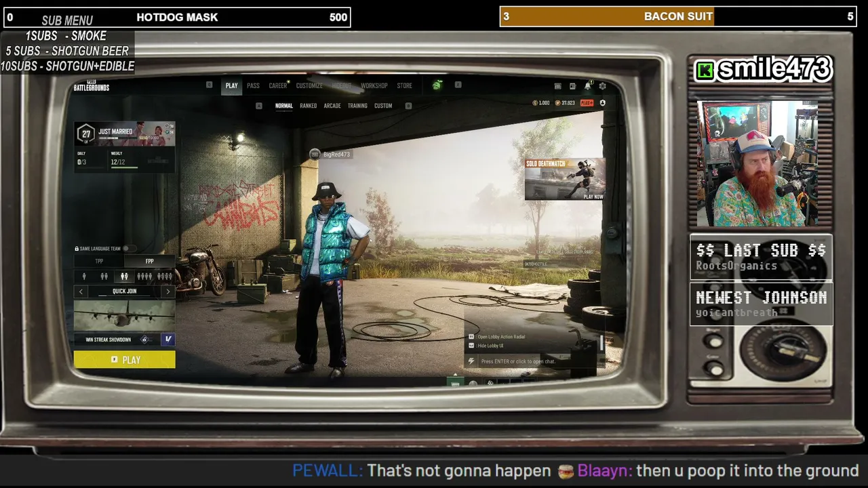Click the purple V icon beside Win Streak Showdown

coord(168,340)
